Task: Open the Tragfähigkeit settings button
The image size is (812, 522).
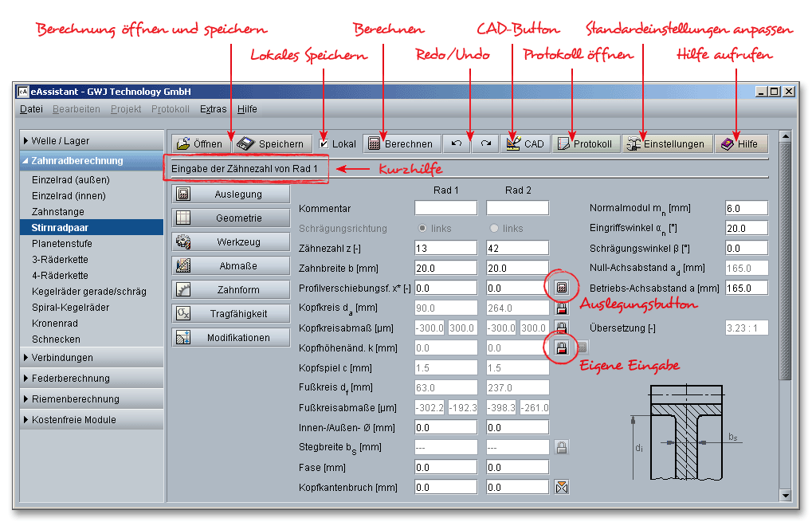Action: tap(231, 314)
